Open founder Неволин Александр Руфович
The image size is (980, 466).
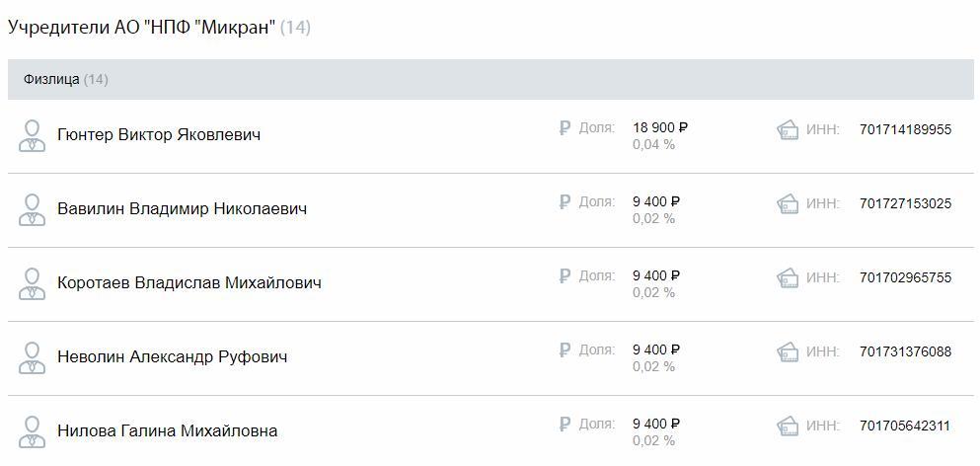tap(173, 357)
